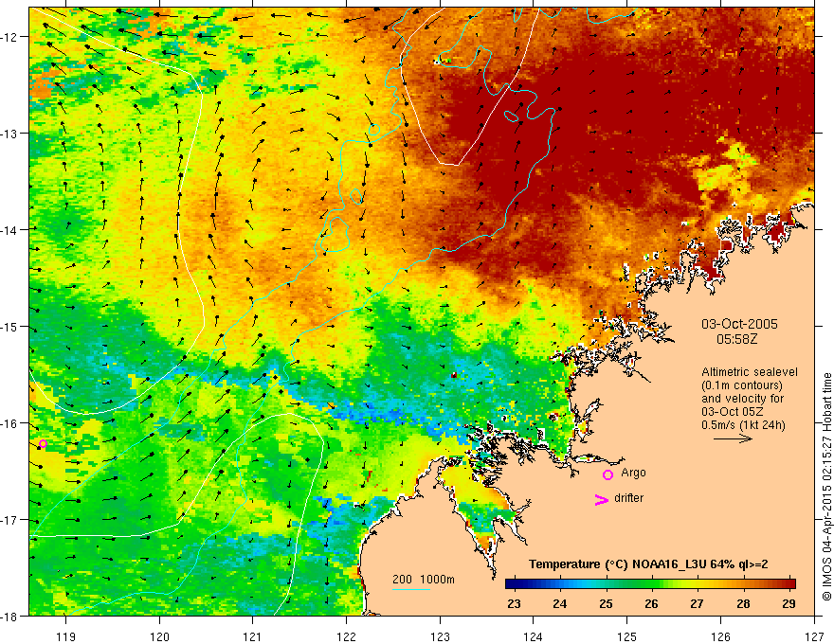
Task: Click the 'Argo' legend label
Action: 633,473
